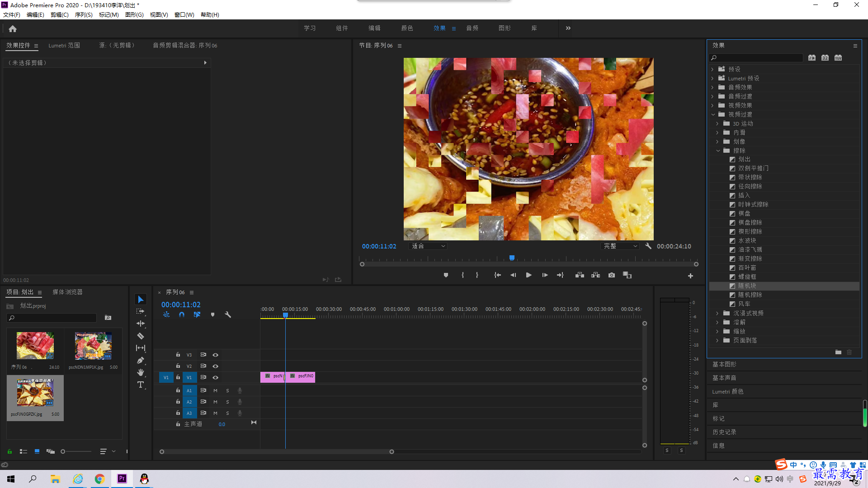Click the Home icon
Viewport: 868px width, 488px height.
click(13, 28)
